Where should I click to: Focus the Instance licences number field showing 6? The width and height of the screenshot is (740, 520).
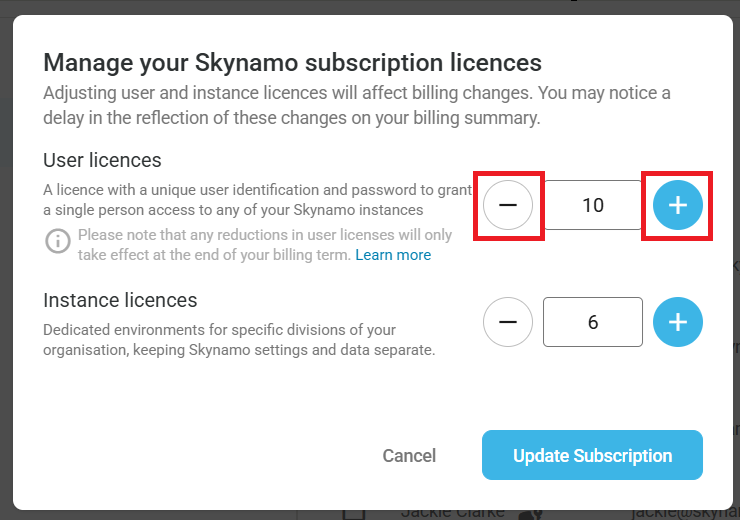point(592,322)
